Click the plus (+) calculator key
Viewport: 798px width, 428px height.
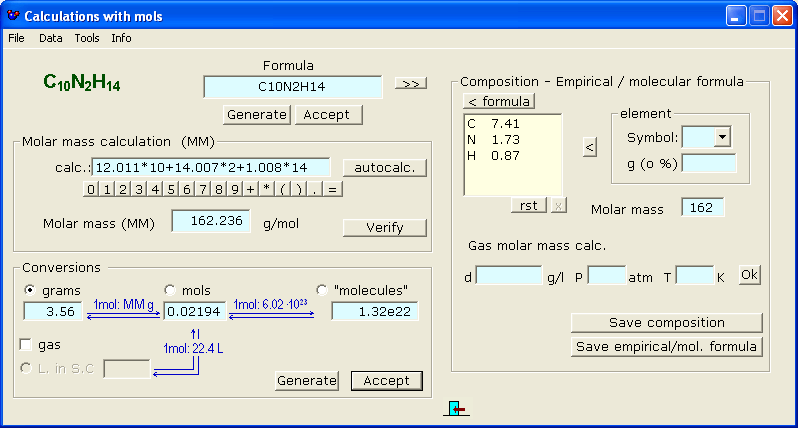tap(250, 189)
